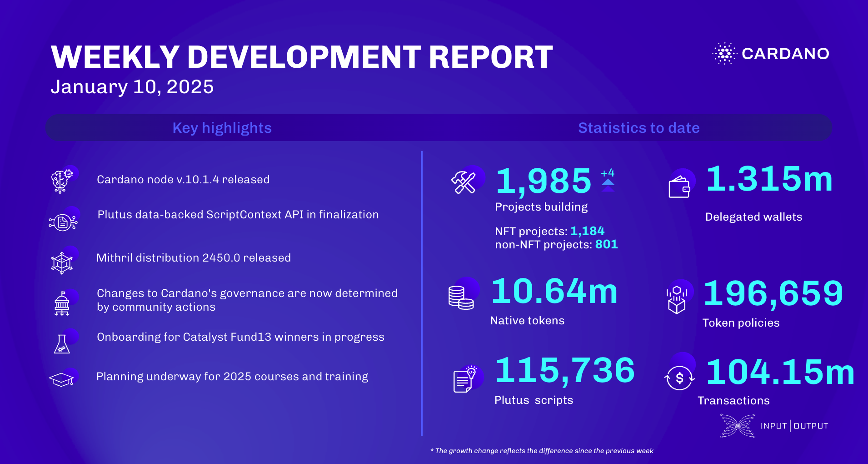Click 'Cardano node v.10.1.4 released' text

tap(183, 180)
